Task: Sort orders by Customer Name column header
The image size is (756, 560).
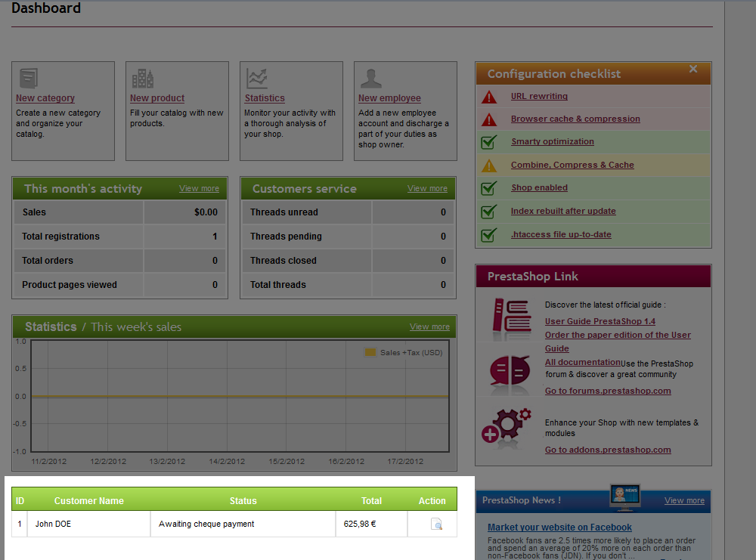Action: [x=89, y=501]
